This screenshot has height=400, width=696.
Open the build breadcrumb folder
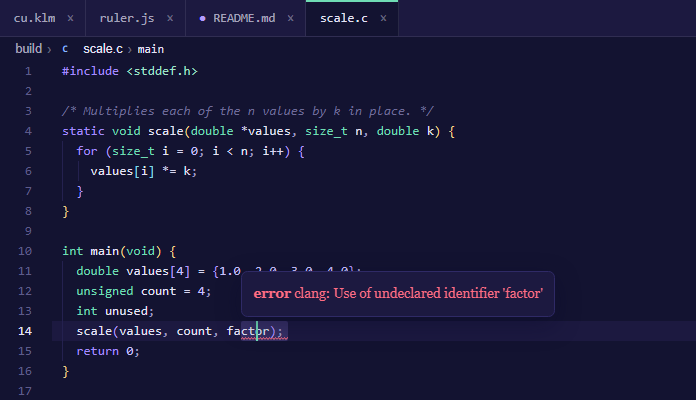click(28, 49)
